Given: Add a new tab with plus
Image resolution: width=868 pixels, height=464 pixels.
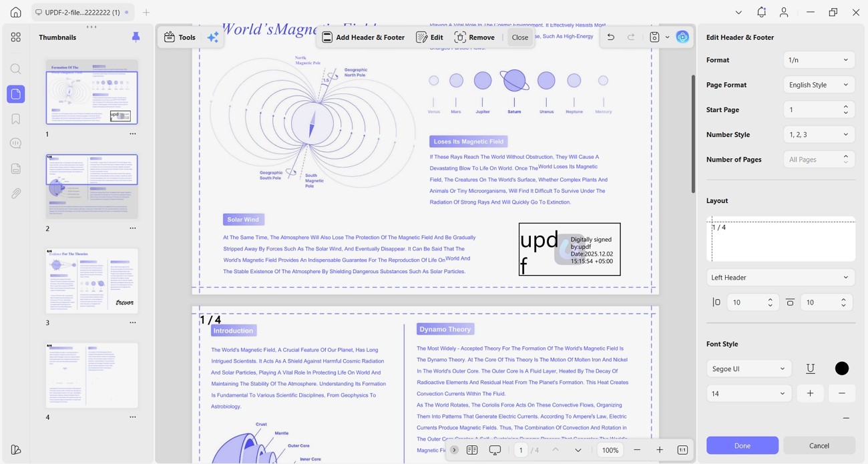Looking at the screenshot, I should [x=146, y=12].
